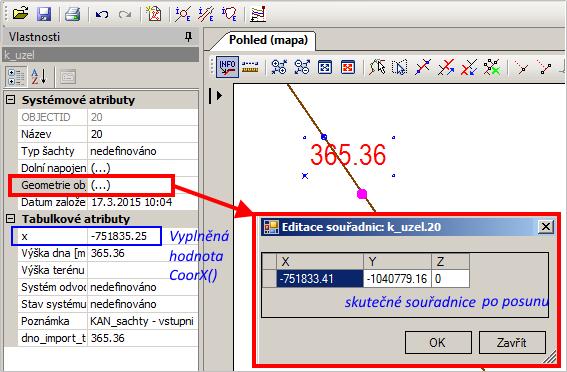This screenshot has width=567, height=372.
Task: Click the Y column header in dialog
Action: [397, 261]
